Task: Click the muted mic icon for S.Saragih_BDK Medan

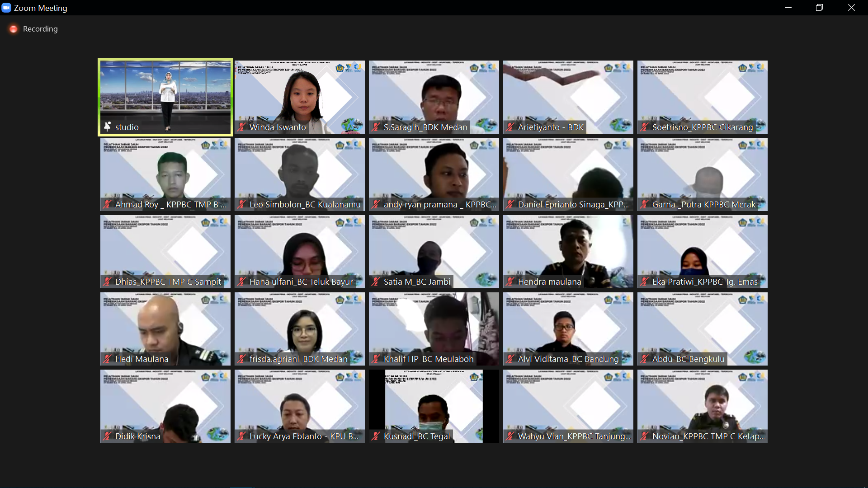Action: 376,127
